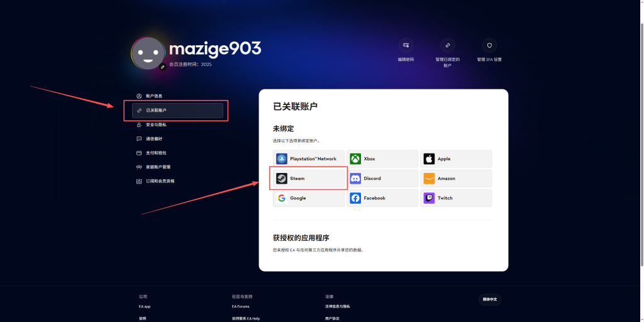This screenshot has height=322, width=644.
Task: Open 管理 2FA 设置 shield icon
Action: (x=489, y=45)
